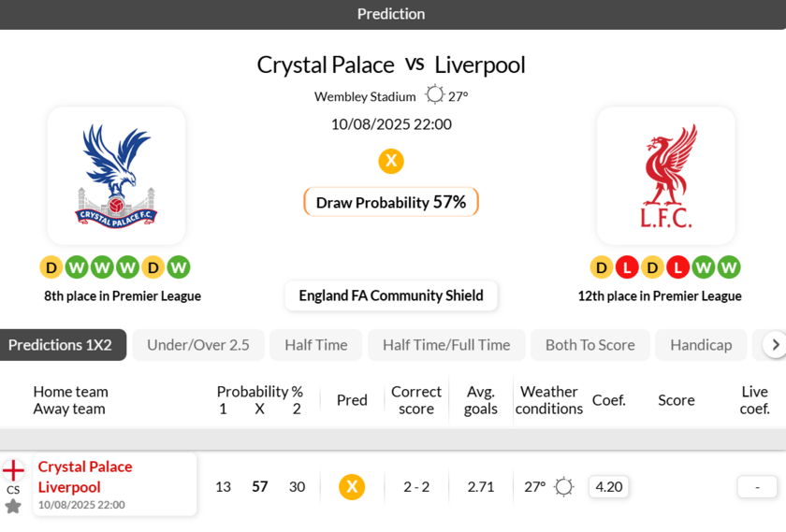Open the Half Time tab
This screenshot has width=786, height=532.
tap(316, 344)
